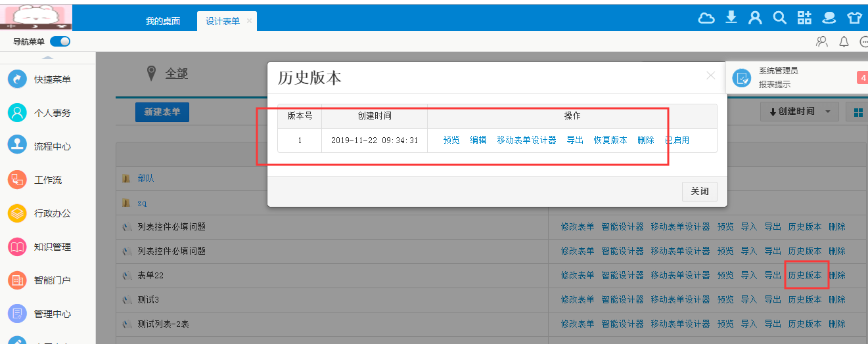Open the user profile icon in header
This screenshot has width=868, height=344.
pos(756,18)
